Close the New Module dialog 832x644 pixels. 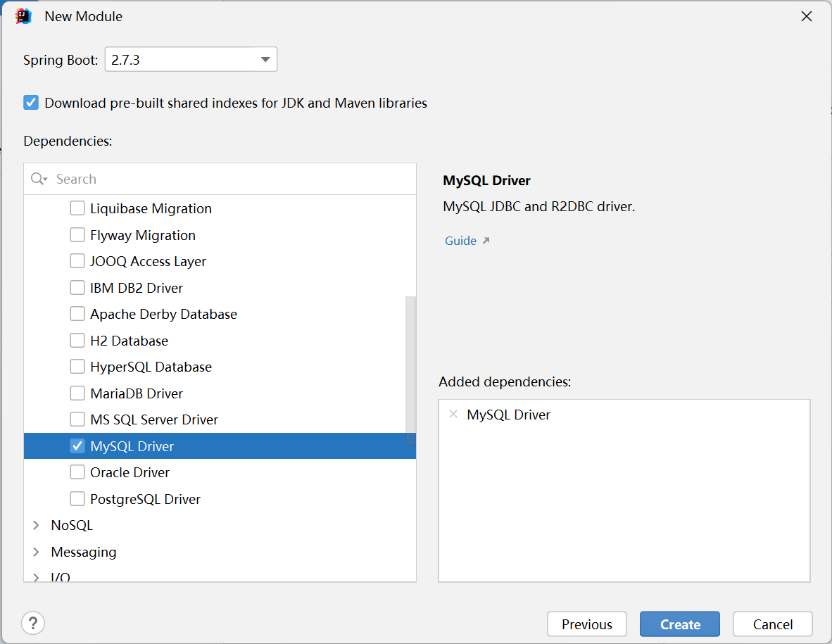[807, 16]
